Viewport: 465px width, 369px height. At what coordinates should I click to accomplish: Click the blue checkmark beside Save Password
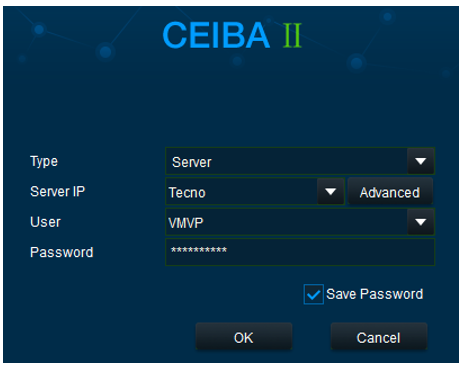click(x=313, y=295)
